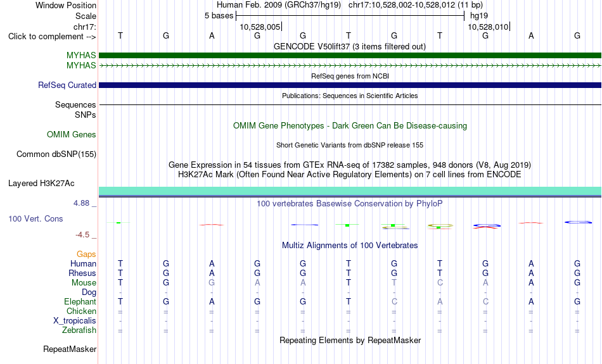Click the last G in the reference sequence row
This screenshot has height=364, width=602.
click(577, 35)
